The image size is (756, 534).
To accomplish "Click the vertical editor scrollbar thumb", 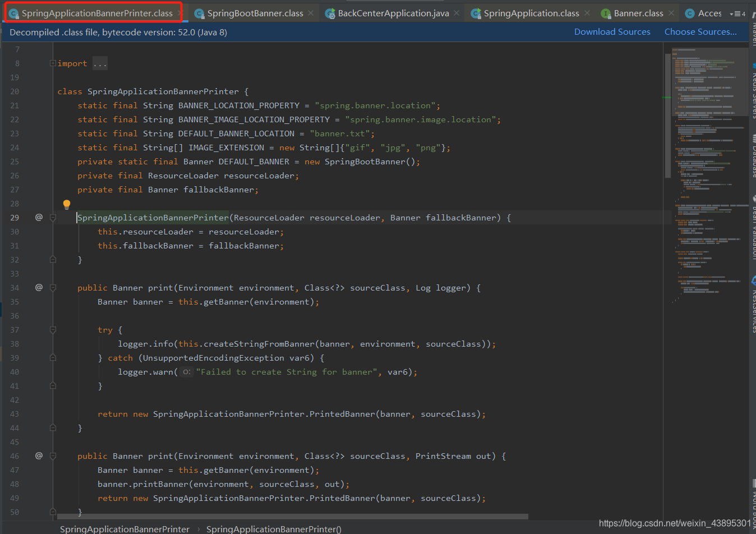I will (x=668, y=116).
